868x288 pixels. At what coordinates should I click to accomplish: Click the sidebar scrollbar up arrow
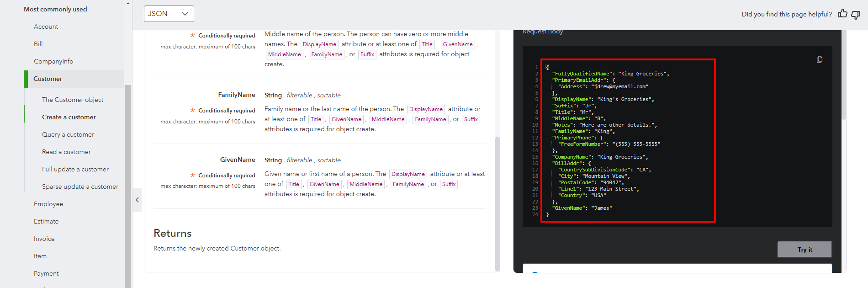pos(128,3)
